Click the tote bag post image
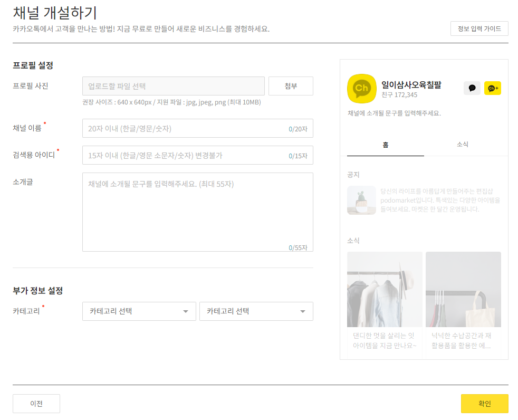The width and height of the screenshot is (518, 420). [x=463, y=289]
